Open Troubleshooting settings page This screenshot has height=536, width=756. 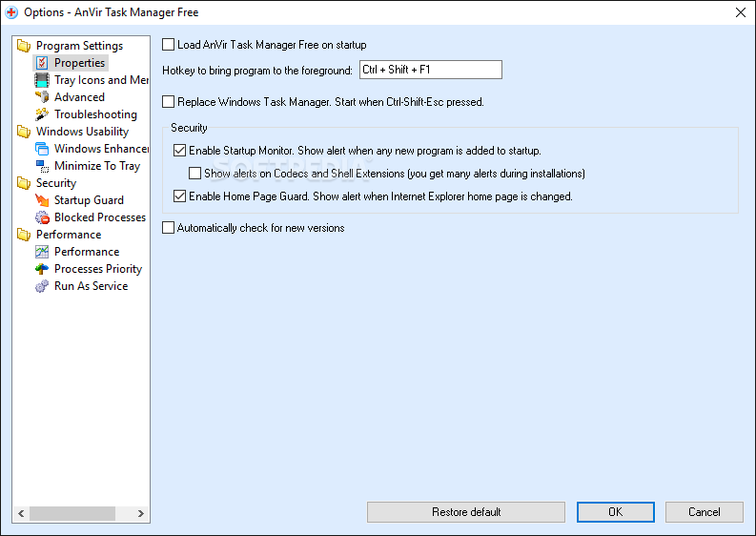[96, 114]
